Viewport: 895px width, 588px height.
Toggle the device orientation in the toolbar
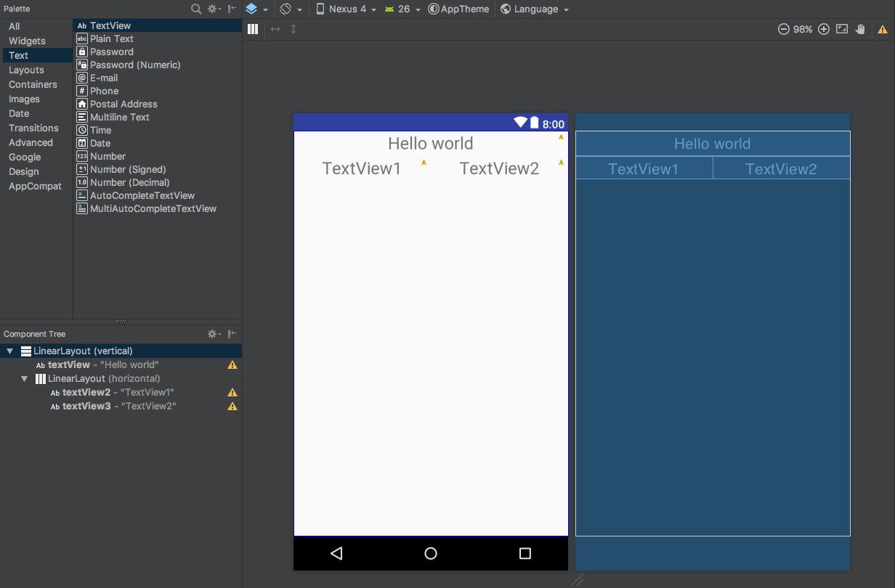pyautogui.click(x=289, y=9)
